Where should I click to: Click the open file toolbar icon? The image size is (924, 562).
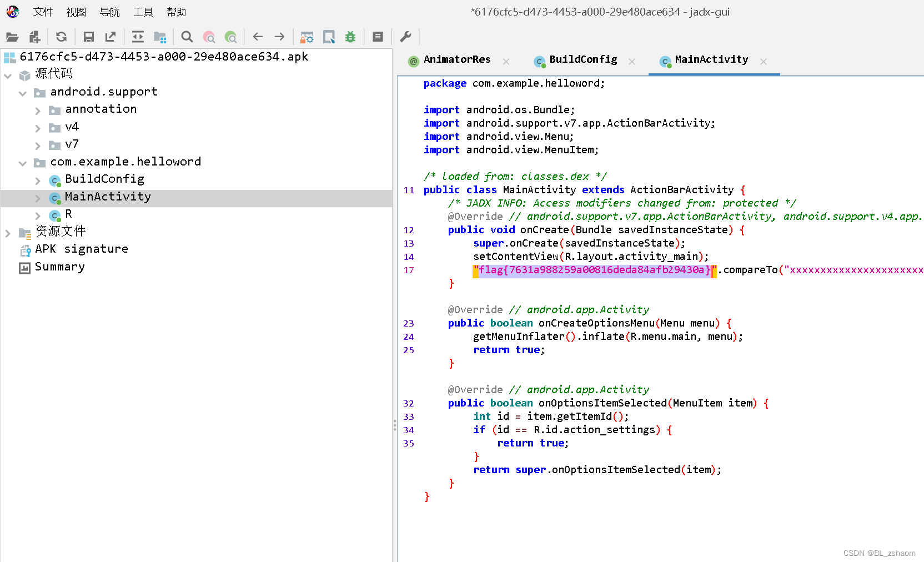click(x=12, y=37)
